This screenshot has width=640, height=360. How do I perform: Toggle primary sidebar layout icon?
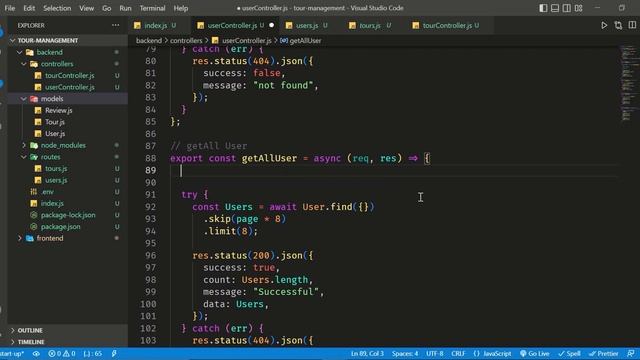[543, 8]
